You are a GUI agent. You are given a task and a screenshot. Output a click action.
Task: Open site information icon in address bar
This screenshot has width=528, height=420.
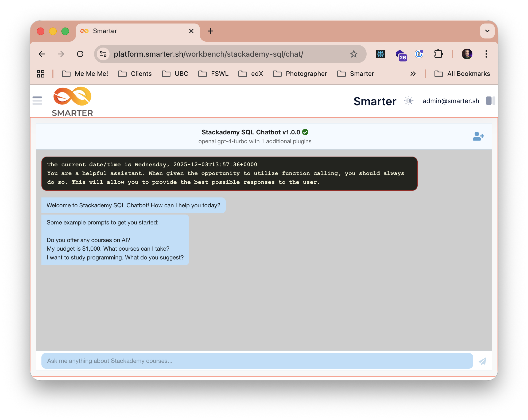tap(103, 54)
